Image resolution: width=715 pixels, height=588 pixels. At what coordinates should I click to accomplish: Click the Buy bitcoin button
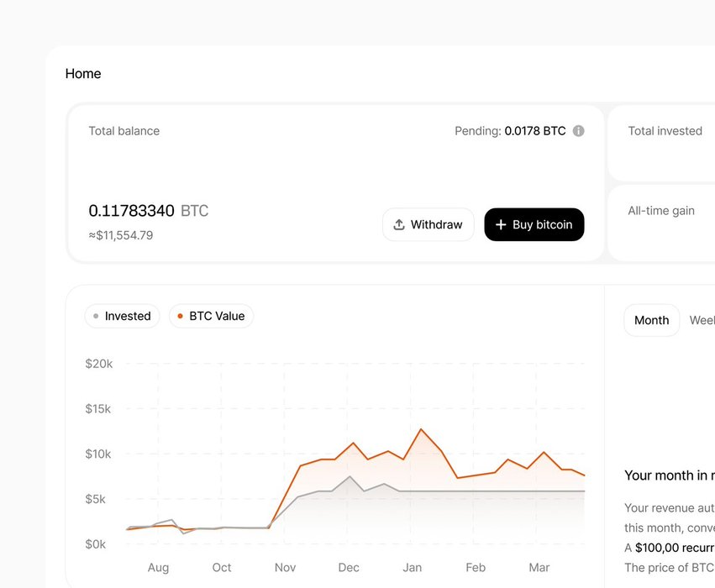coord(534,225)
